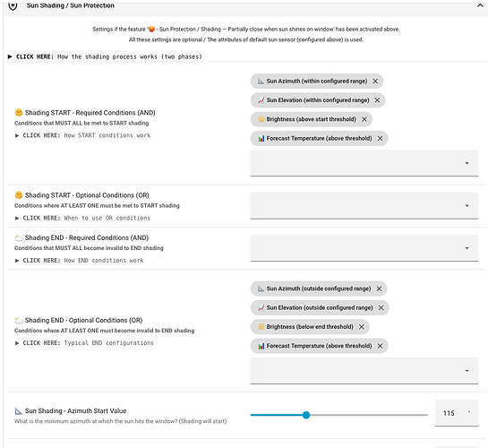
Task: Click ruler icon beside Azimuth Start Value label
Action: [19, 411]
